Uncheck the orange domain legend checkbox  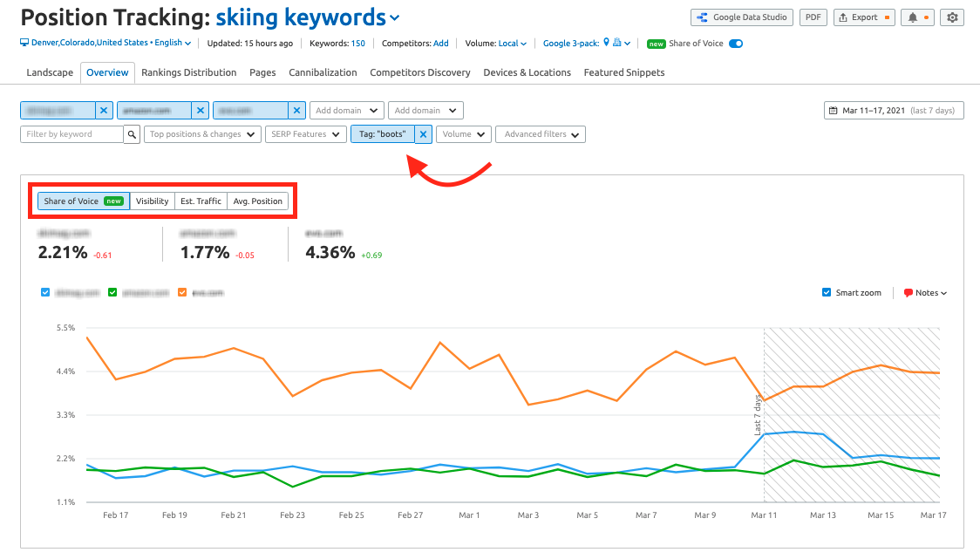coord(183,293)
